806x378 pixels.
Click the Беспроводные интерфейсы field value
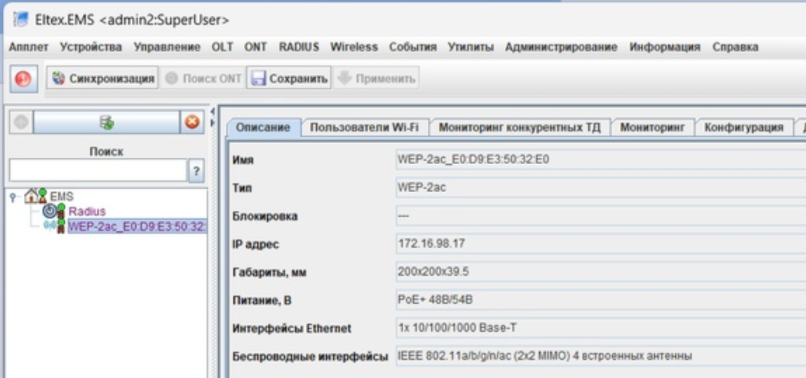[600, 356]
